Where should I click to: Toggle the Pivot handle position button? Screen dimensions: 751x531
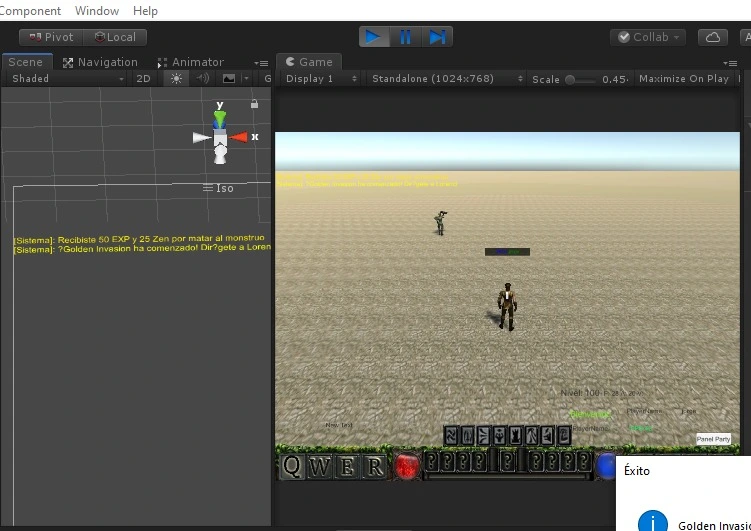51,37
